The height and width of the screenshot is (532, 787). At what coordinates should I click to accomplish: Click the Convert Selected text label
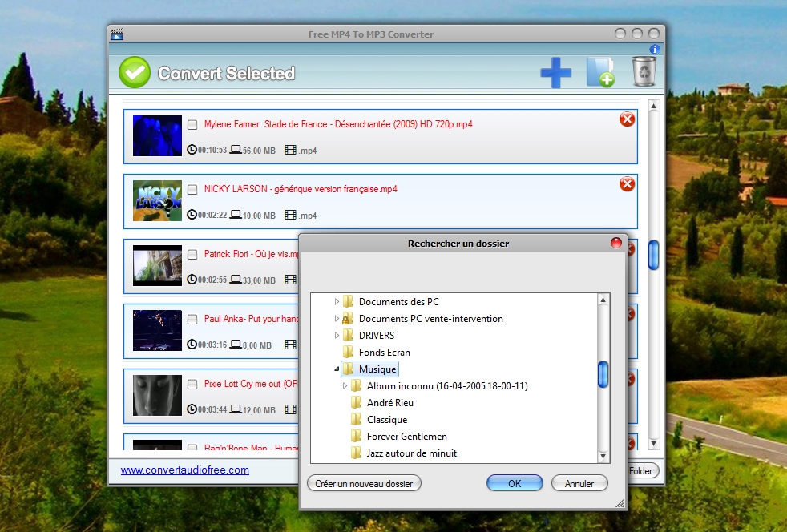click(226, 73)
